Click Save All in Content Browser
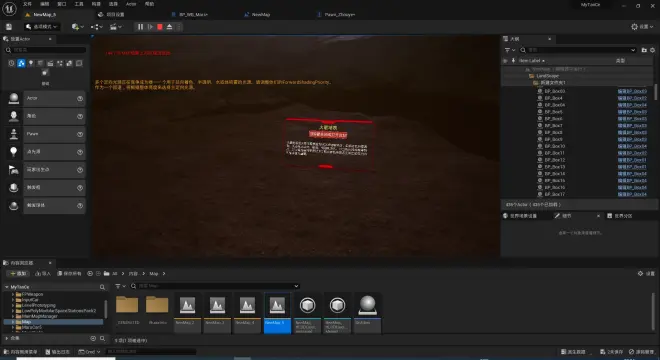This screenshot has width=660, height=360. point(69,274)
